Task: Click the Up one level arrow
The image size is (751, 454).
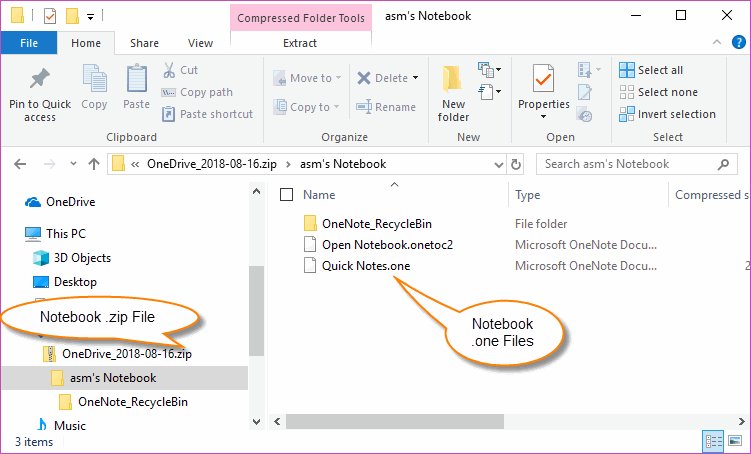Action: coord(94,164)
